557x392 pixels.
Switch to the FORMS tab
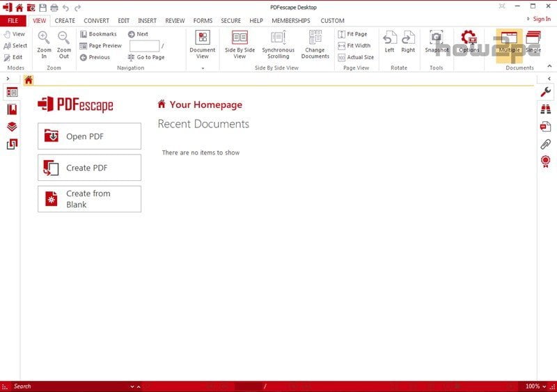pos(203,21)
